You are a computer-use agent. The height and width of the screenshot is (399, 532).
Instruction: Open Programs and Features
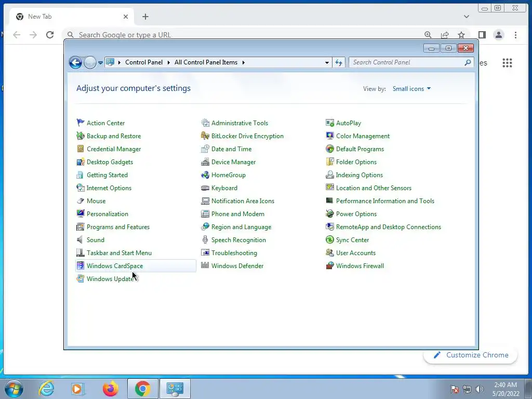click(118, 227)
